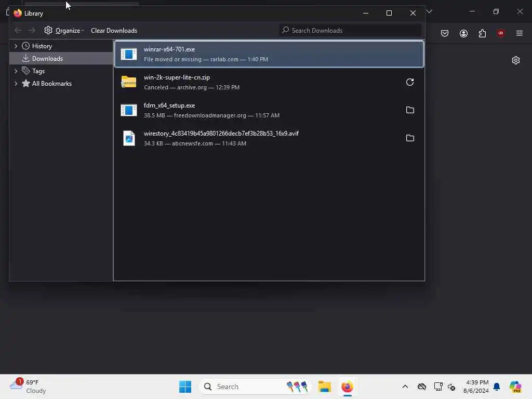Open the Firefox extensions puzzle icon
The width and height of the screenshot is (532, 399).
pyautogui.click(x=482, y=33)
